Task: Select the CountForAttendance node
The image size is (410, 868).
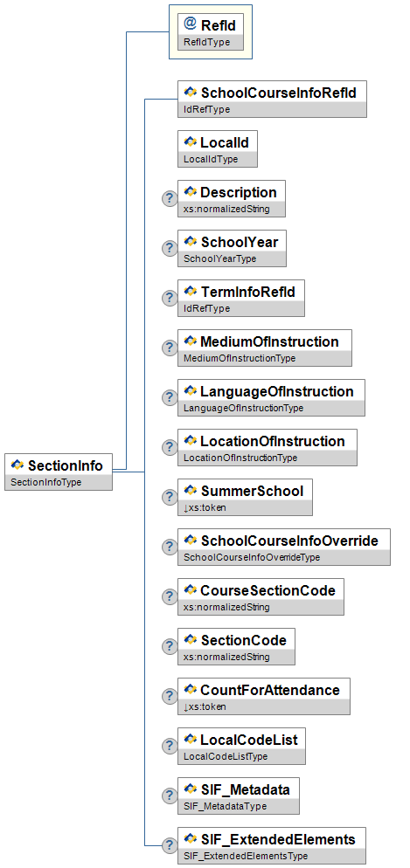Action: point(264,696)
